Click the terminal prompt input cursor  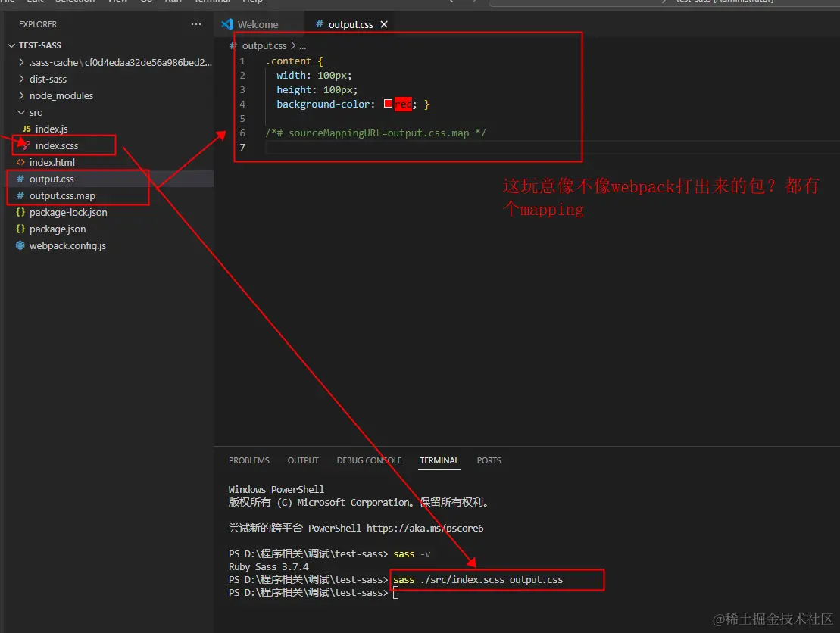(396, 593)
